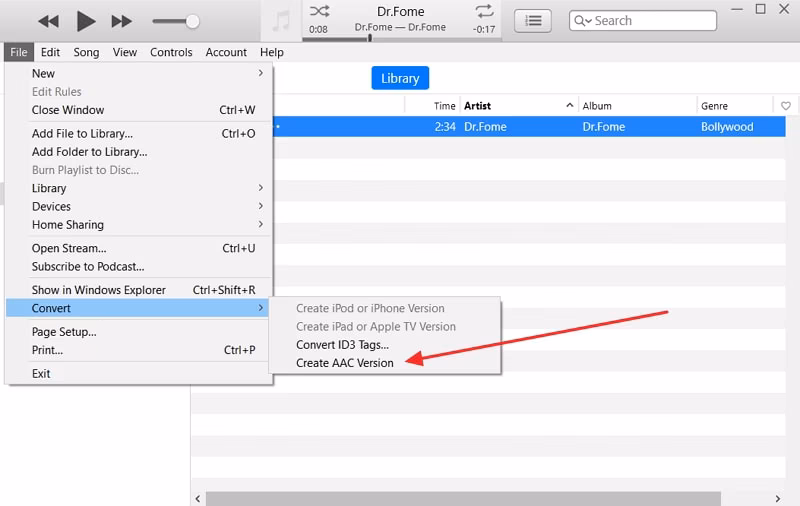The height and width of the screenshot is (506, 800).
Task: Sort by the Time column header
Action: 444,106
